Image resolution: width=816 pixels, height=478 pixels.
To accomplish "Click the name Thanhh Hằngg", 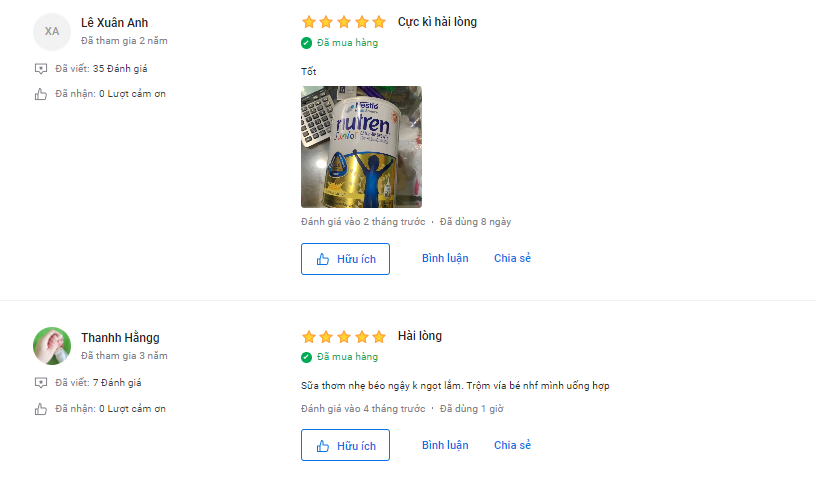I will (120, 338).
